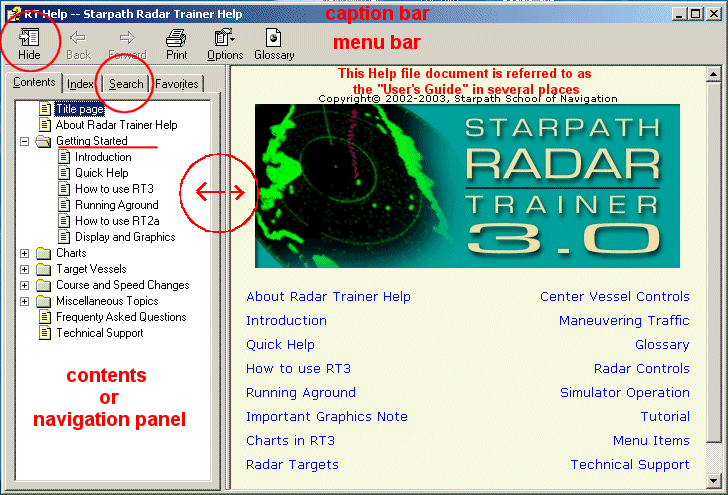Click the Starpath Radar Trainer 3.0 banner image
Viewport: 728px width, 495px height.
pyautogui.click(x=467, y=186)
